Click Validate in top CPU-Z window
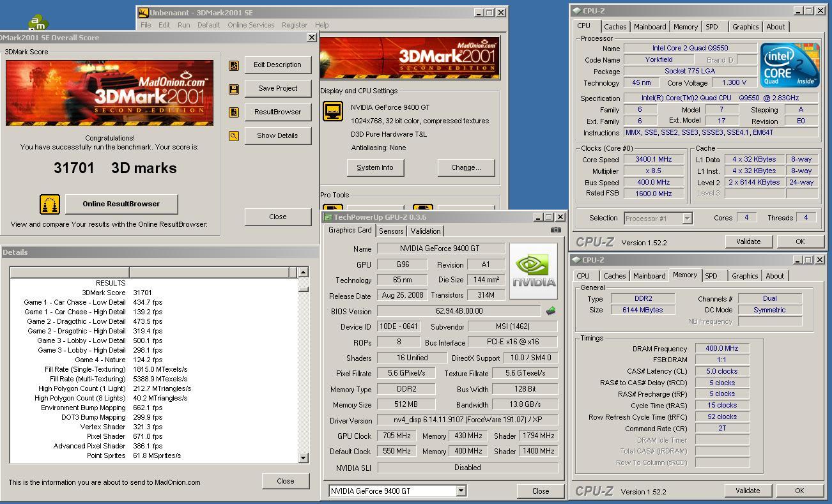 pyautogui.click(x=748, y=241)
